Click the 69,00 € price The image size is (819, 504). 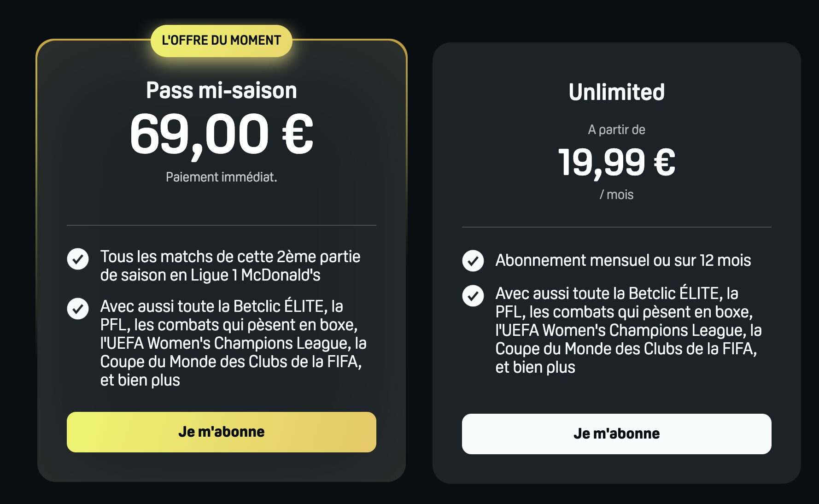[x=222, y=135]
